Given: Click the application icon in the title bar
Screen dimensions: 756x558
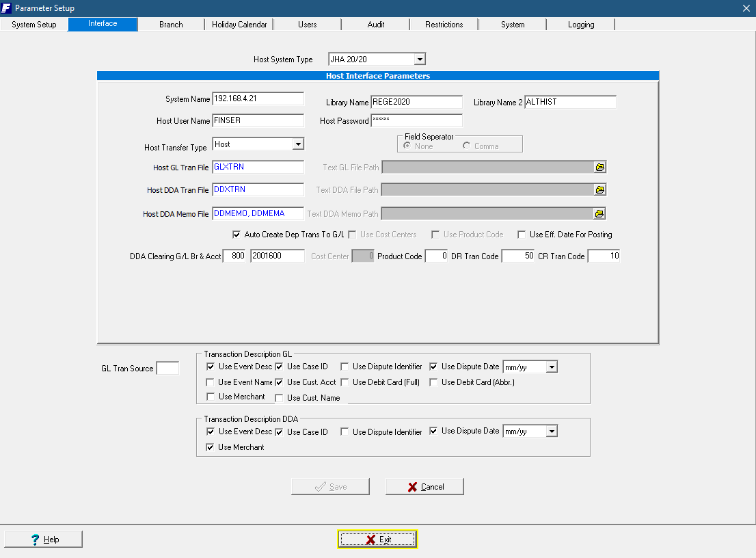Looking at the screenshot, I should [7, 8].
